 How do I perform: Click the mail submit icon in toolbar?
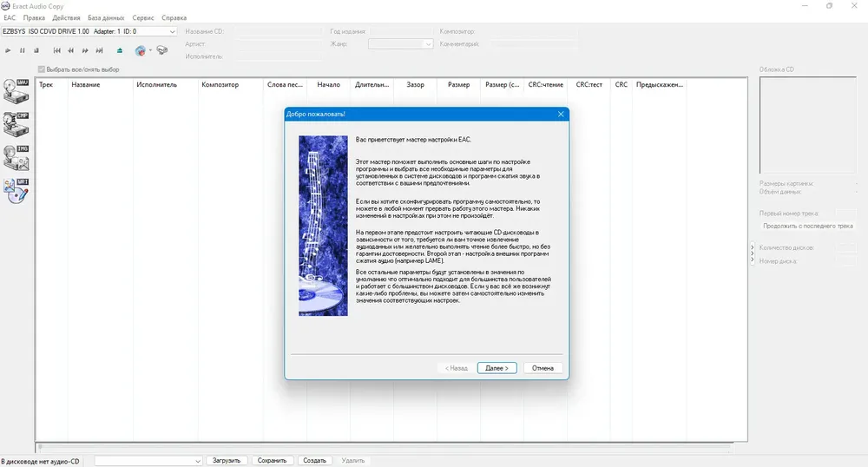[162, 50]
